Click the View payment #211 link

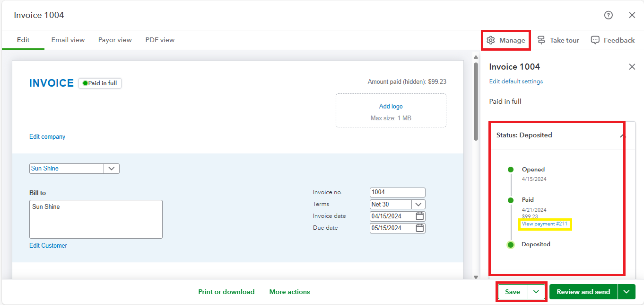pyautogui.click(x=545, y=224)
